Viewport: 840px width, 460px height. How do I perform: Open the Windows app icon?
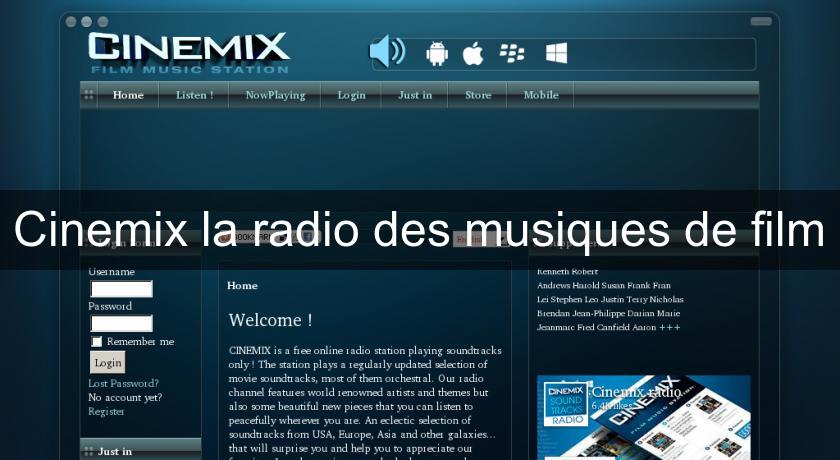557,53
